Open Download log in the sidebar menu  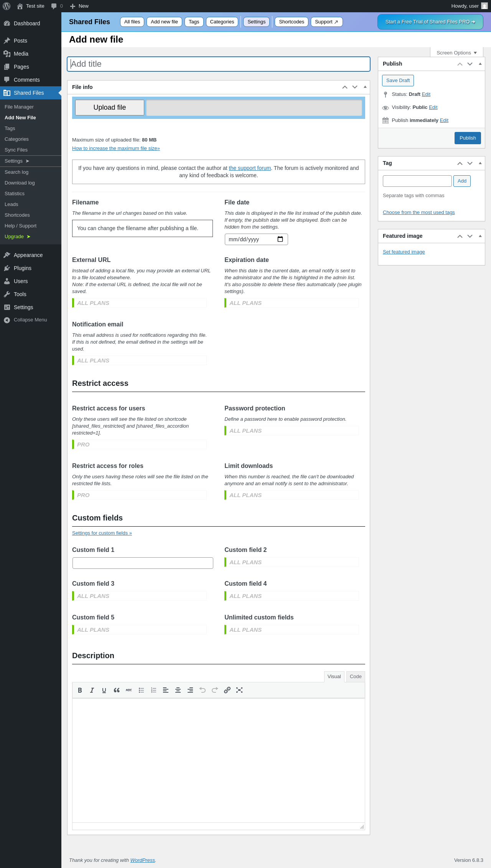[20, 183]
